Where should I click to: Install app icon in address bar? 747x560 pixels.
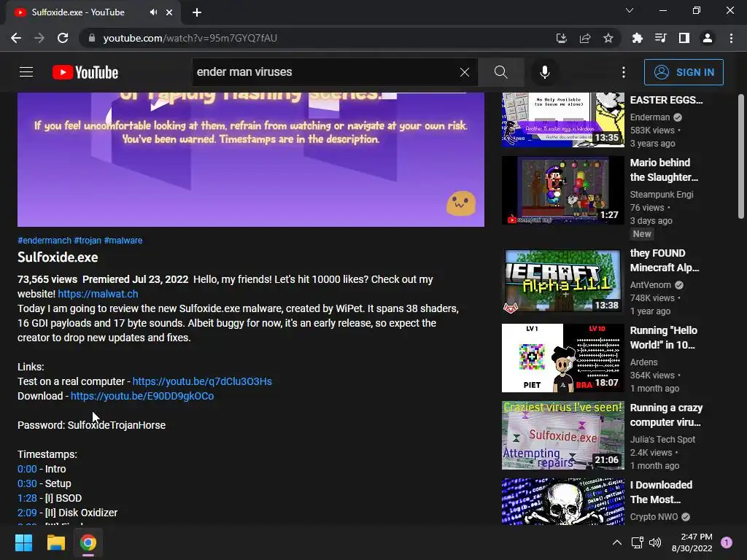[x=561, y=38]
